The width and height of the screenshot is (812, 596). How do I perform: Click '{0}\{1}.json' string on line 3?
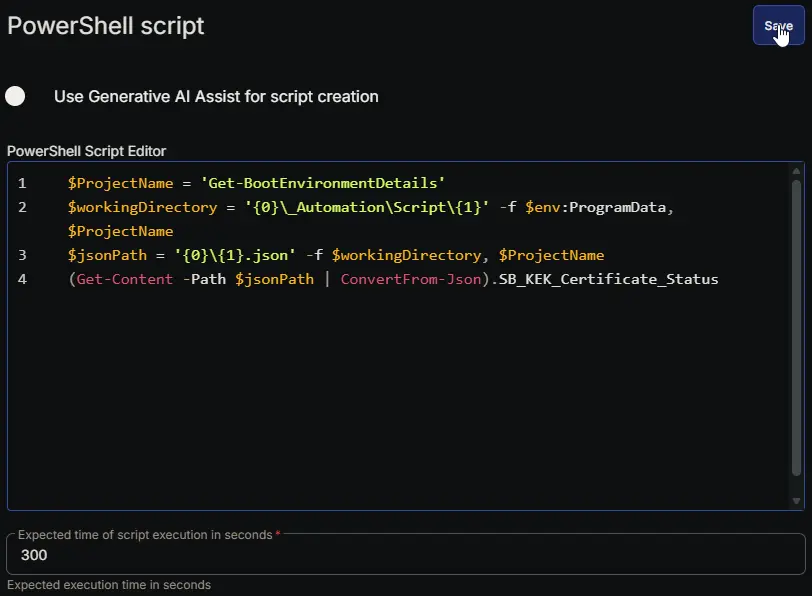[235, 255]
